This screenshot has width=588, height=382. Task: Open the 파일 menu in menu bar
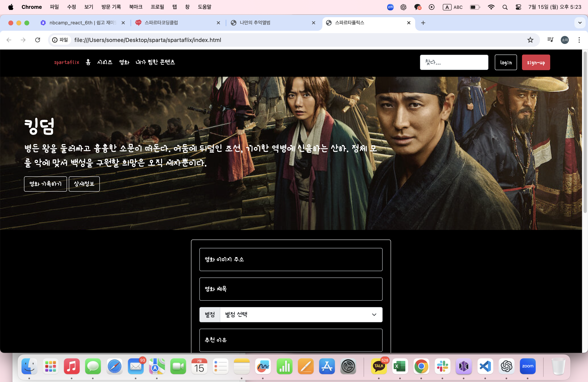tap(54, 7)
